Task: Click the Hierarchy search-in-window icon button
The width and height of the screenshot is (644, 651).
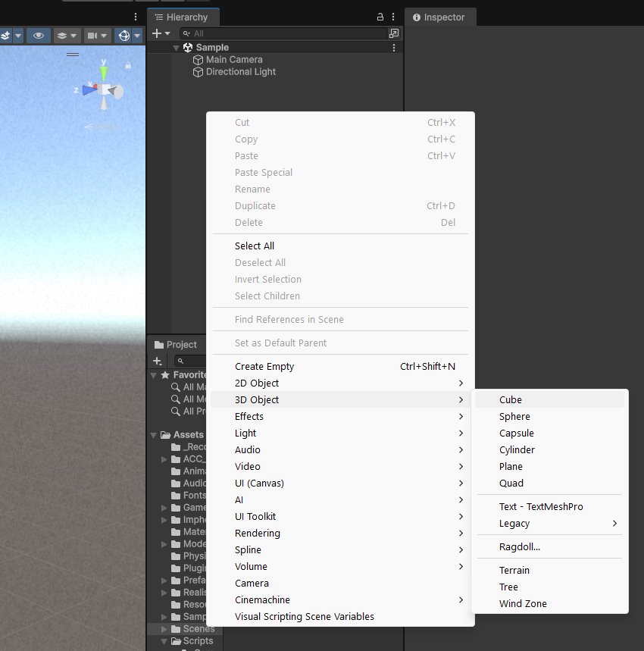Action: point(394,33)
